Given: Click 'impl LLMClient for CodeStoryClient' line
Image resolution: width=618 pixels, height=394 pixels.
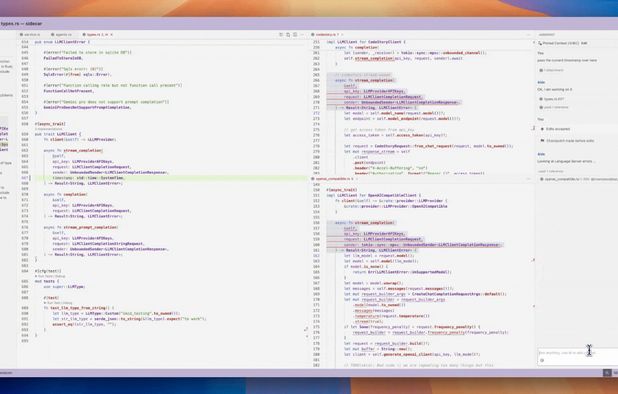Looking at the screenshot, I should coord(366,42).
